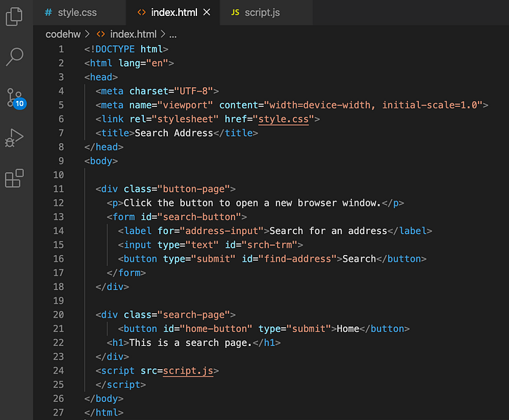Close the index.html tab
509x420 pixels.
click(207, 12)
